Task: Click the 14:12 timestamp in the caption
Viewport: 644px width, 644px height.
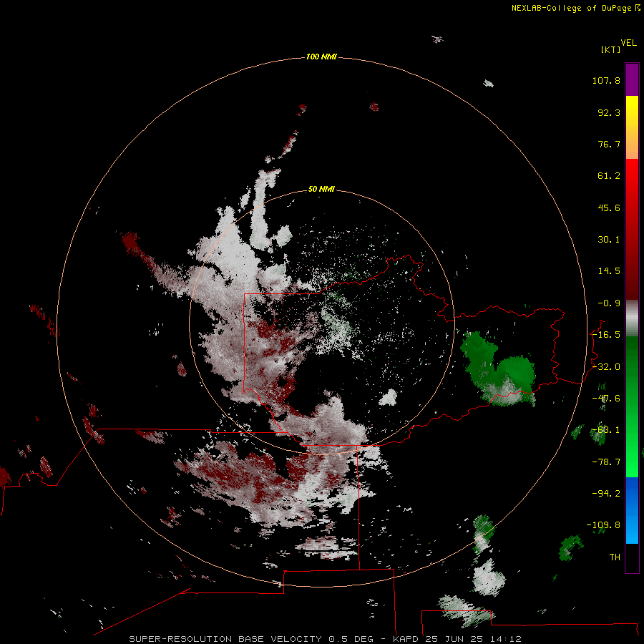Action: [x=505, y=639]
